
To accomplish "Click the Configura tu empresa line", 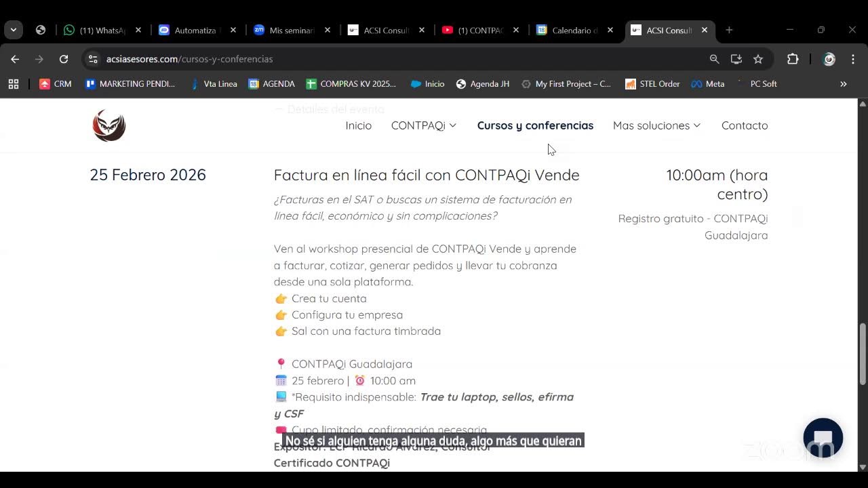I will (339, 314).
